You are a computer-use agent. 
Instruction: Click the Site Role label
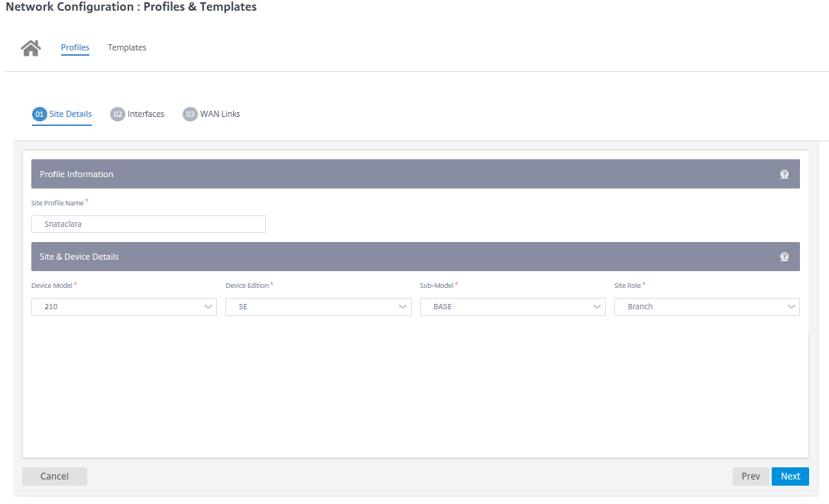point(627,286)
